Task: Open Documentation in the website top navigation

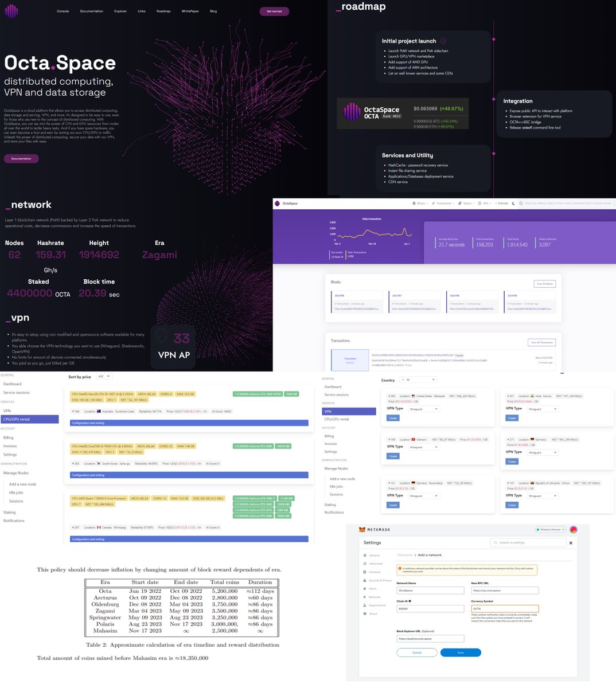Action: (92, 11)
